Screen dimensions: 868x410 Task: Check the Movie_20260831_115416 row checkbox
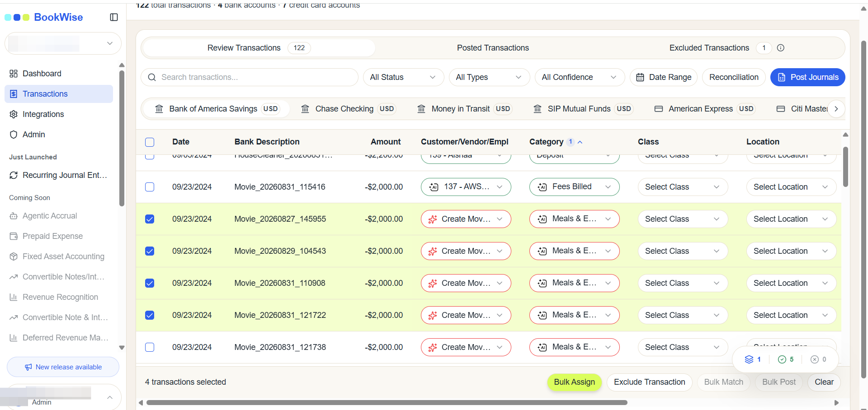150,187
